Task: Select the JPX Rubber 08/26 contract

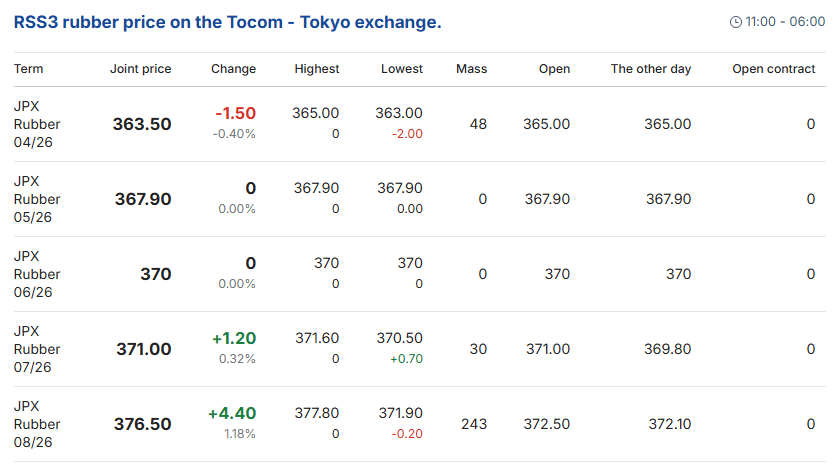Action: [37, 424]
